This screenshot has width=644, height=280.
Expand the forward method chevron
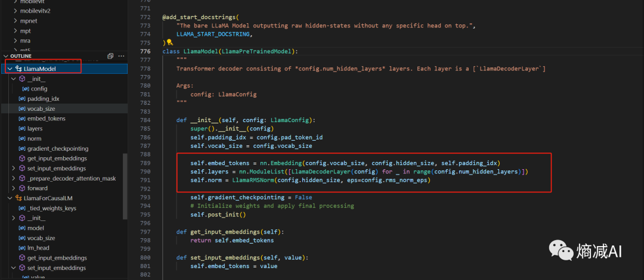pyautogui.click(x=14, y=188)
